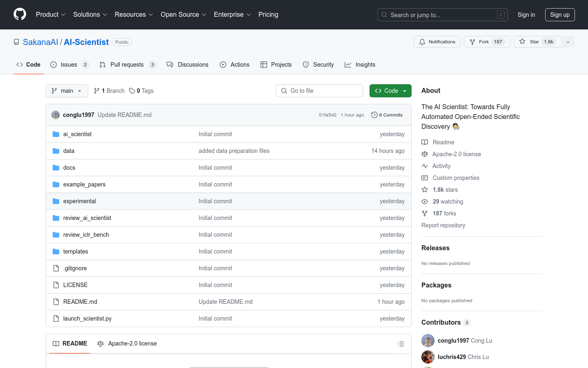Screen dimensions: 588x368
Task: Open conglu1997 avatar in commit header
Action: pos(56,115)
